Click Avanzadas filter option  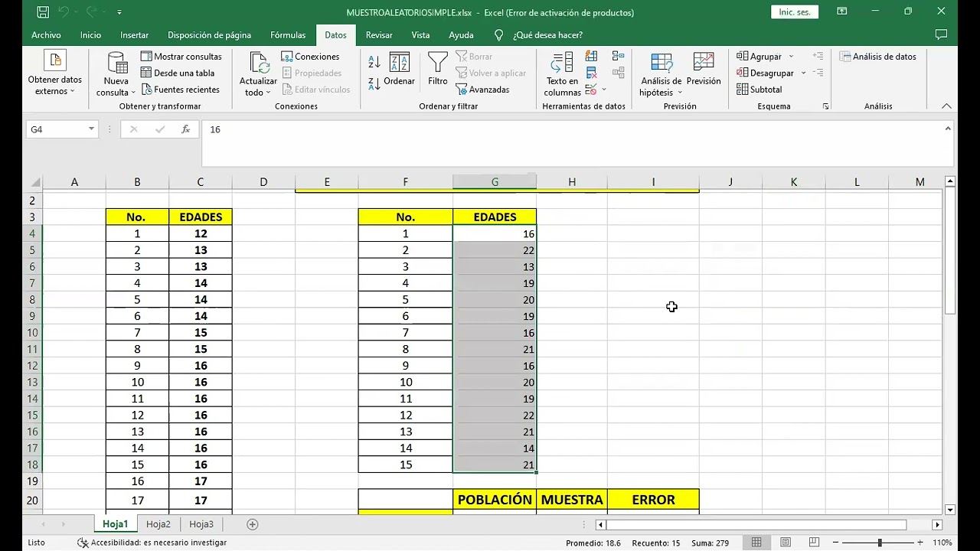(483, 90)
